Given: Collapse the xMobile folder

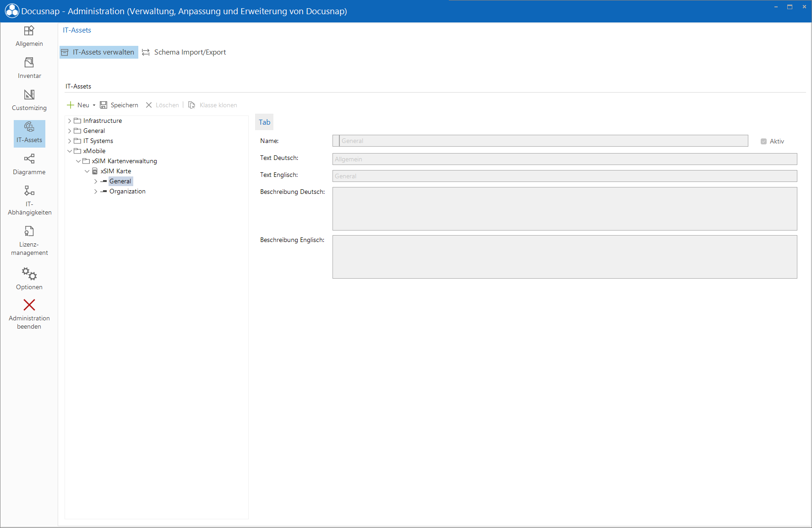Looking at the screenshot, I should click(x=70, y=151).
